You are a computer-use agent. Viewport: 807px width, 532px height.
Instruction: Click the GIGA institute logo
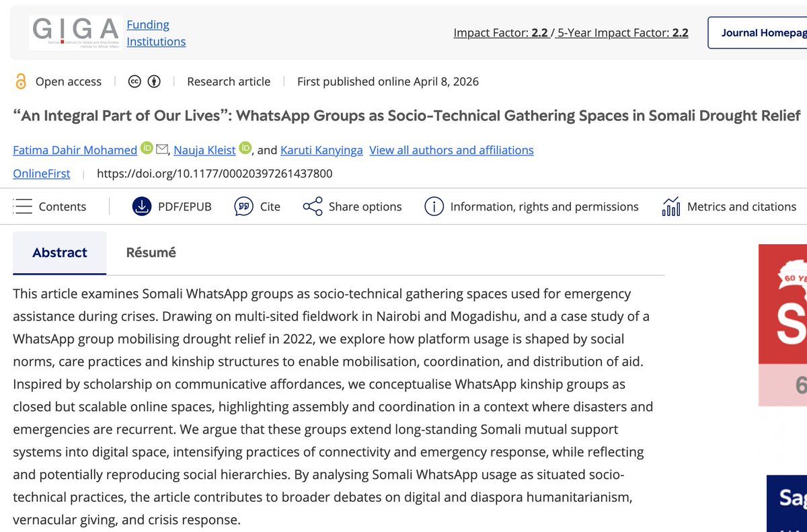tap(75, 32)
